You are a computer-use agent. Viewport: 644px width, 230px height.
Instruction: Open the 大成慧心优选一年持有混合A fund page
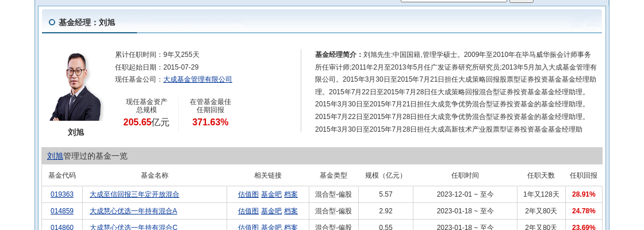(x=133, y=211)
